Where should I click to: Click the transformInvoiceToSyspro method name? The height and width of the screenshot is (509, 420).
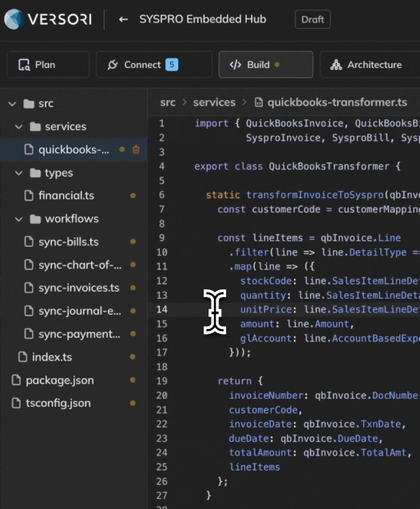click(x=315, y=195)
